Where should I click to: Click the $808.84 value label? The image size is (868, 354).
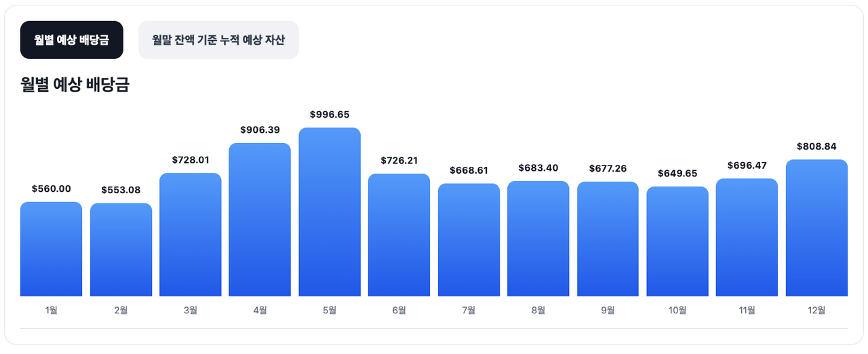tap(816, 146)
